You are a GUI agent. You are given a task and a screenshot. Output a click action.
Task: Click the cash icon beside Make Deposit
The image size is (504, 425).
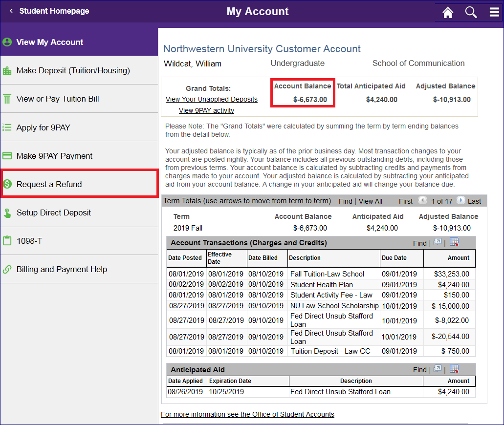click(7, 70)
